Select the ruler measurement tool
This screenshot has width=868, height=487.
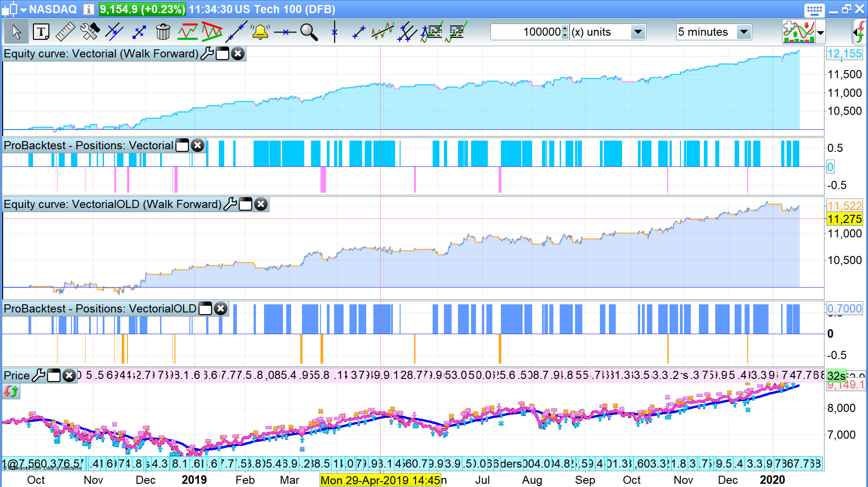point(65,32)
